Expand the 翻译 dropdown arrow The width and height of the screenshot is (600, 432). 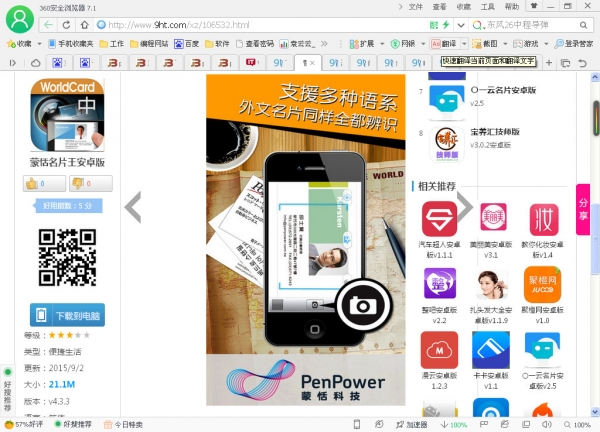(x=464, y=44)
